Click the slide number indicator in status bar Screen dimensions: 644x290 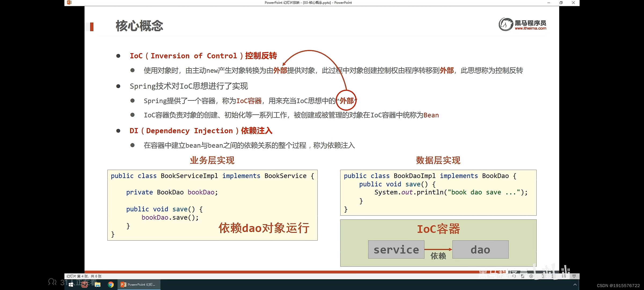point(84,276)
